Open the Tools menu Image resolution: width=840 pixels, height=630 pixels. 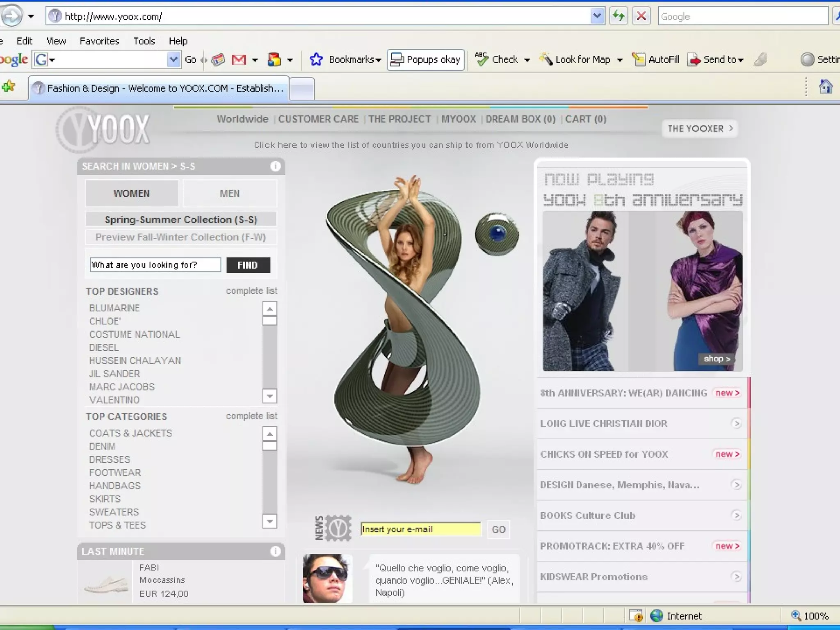[x=144, y=41]
